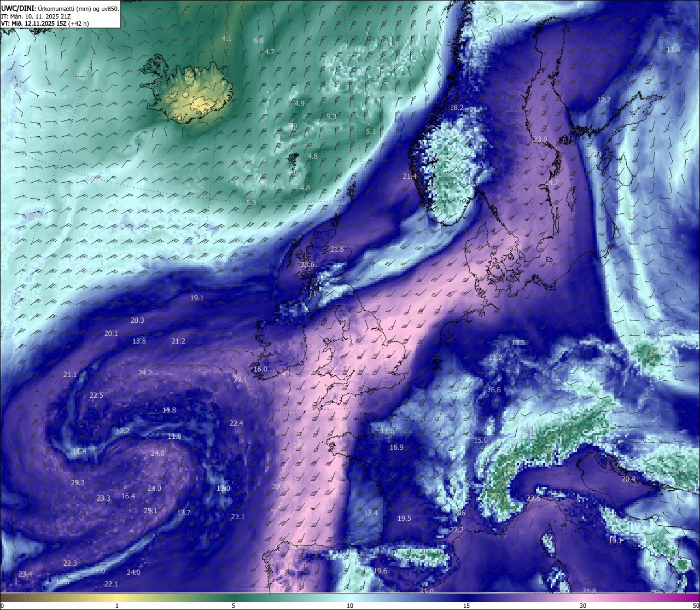Click the 16.6 map value
This screenshot has width=700, height=610.
[494, 390]
